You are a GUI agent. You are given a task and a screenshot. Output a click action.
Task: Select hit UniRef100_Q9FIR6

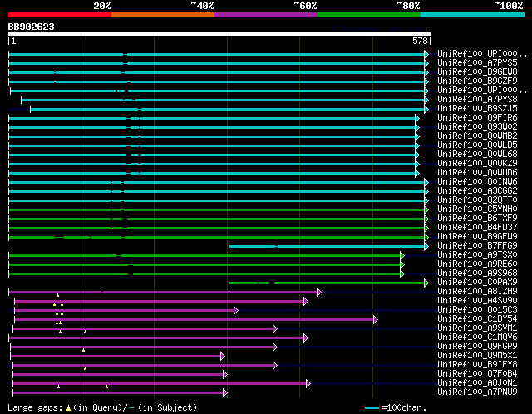(477, 118)
